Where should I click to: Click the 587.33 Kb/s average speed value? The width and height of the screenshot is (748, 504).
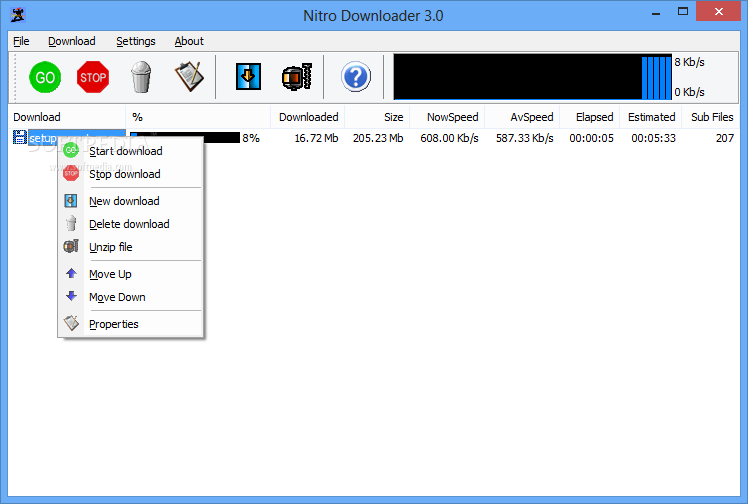click(524, 138)
